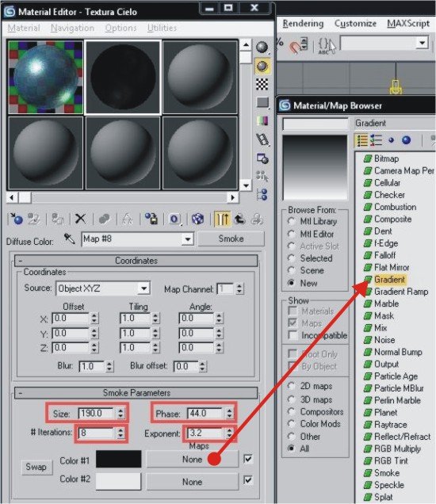The height and width of the screenshot is (504, 436).
Task: Open the Options menu
Action: (120, 28)
